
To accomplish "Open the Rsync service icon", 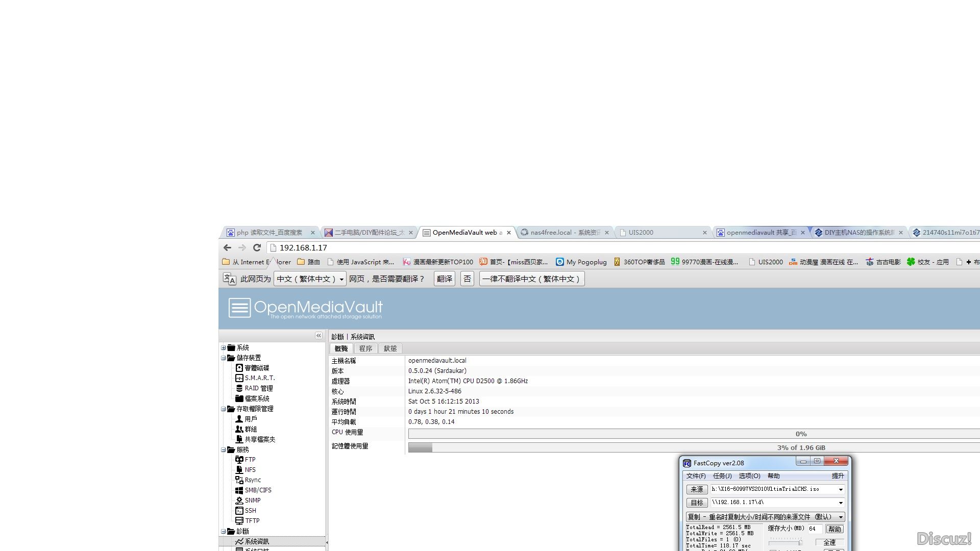I will coord(239,480).
